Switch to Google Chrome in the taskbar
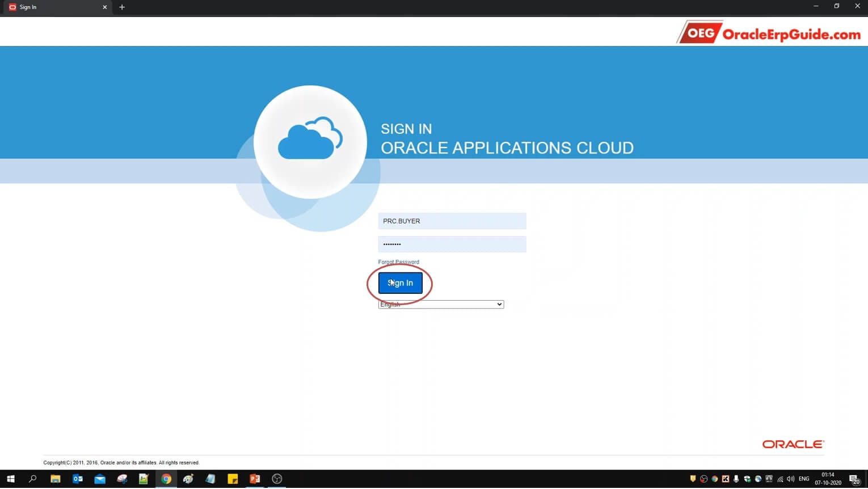 [x=166, y=479]
